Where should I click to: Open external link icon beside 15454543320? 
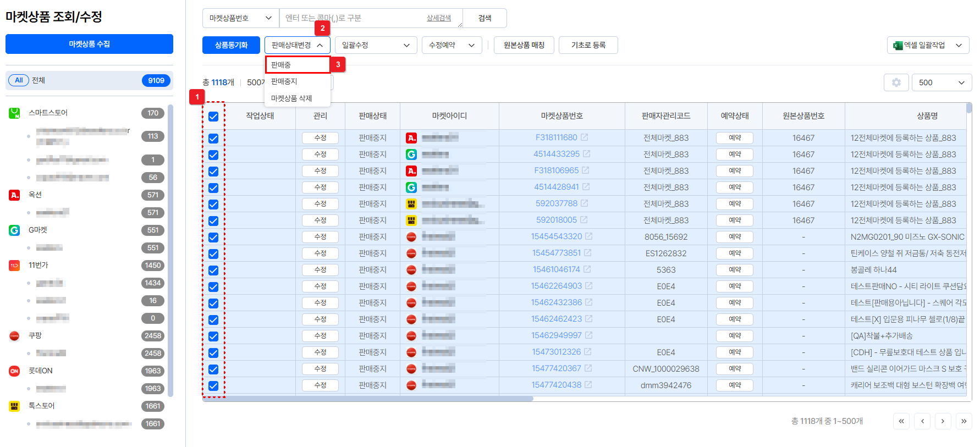pos(588,236)
